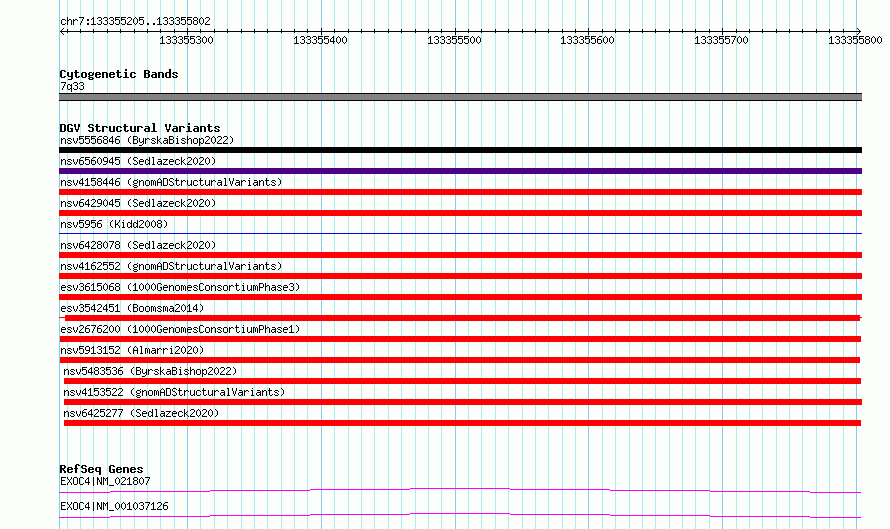Open nsv6428078 (Sedlazeck2020) variant label
The width and height of the screenshot is (890, 529).
(x=138, y=245)
